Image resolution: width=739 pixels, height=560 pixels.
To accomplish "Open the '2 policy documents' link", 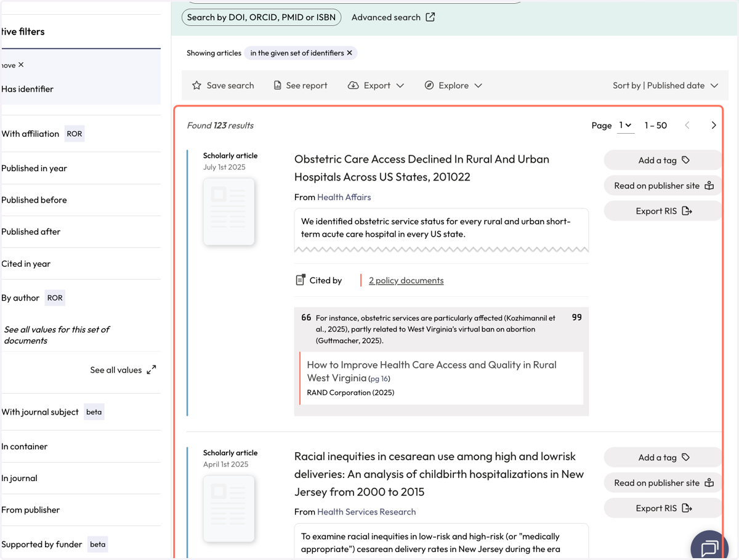I will point(406,280).
